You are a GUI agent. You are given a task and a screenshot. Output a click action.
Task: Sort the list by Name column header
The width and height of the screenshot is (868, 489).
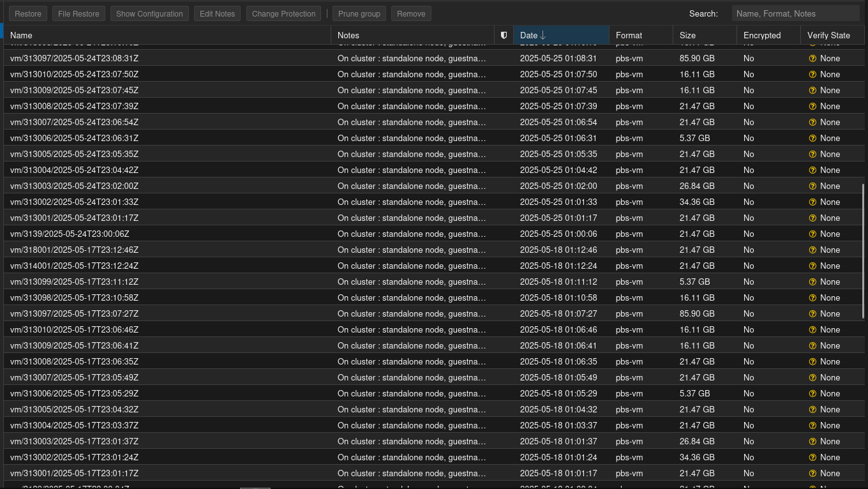[21, 36]
